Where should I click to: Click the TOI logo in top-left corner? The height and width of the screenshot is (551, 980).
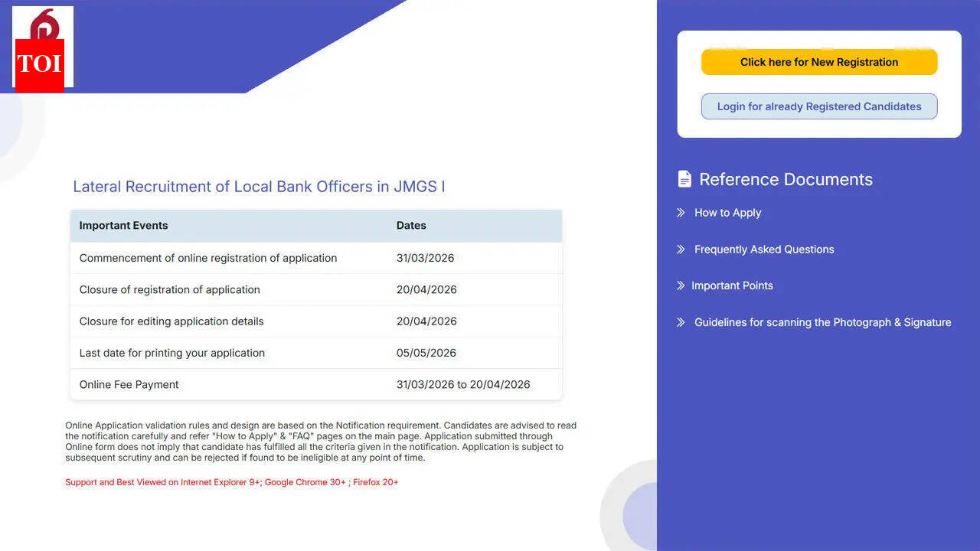tap(42, 47)
